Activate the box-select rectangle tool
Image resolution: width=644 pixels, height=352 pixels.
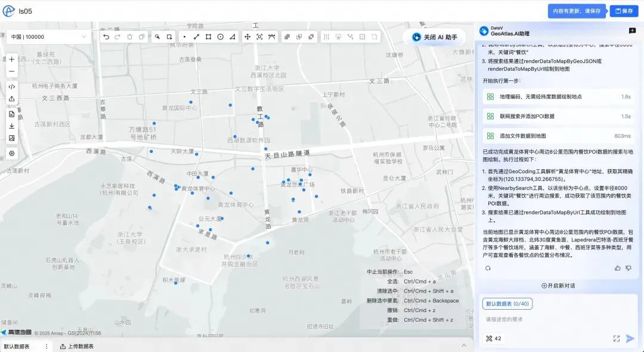pyautogui.click(x=169, y=37)
